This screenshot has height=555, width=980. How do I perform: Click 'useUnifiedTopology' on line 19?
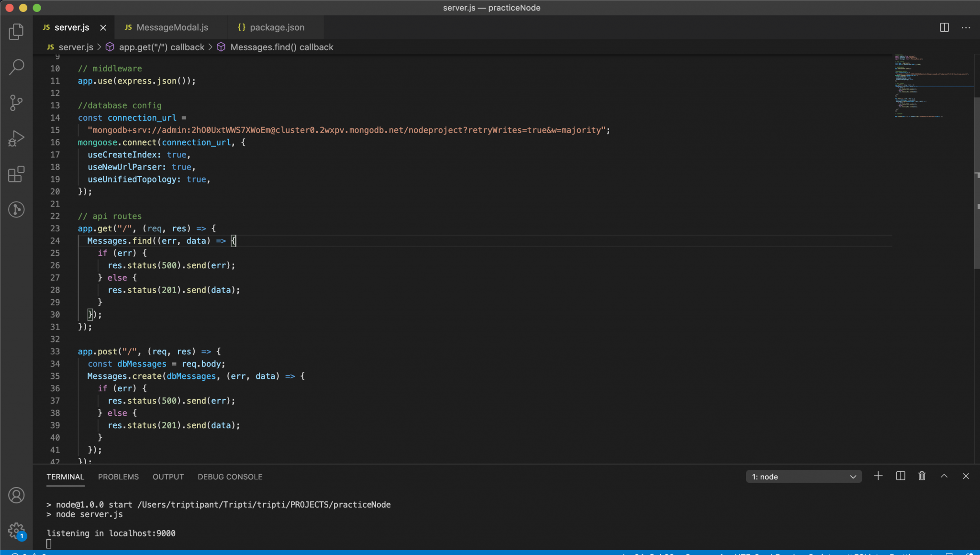click(132, 179)
